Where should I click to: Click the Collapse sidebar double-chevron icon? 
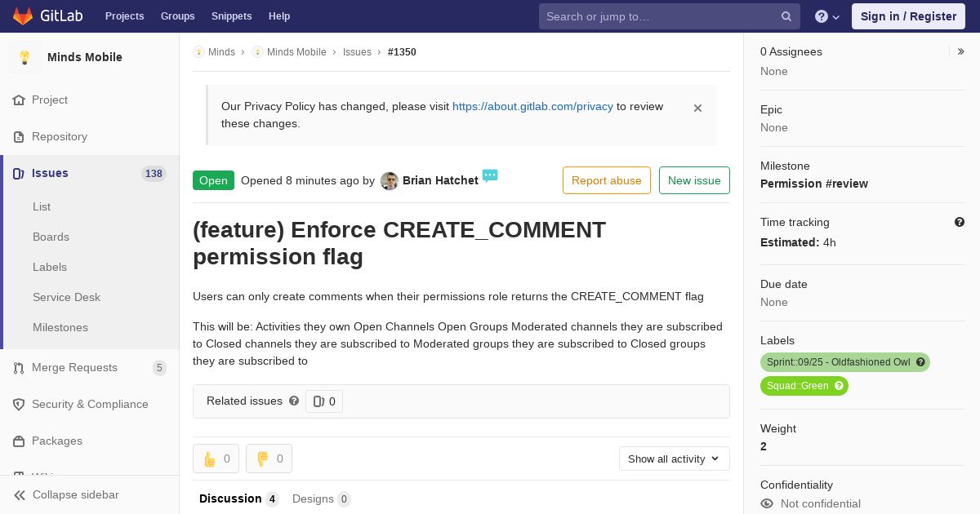pos(20,495)
